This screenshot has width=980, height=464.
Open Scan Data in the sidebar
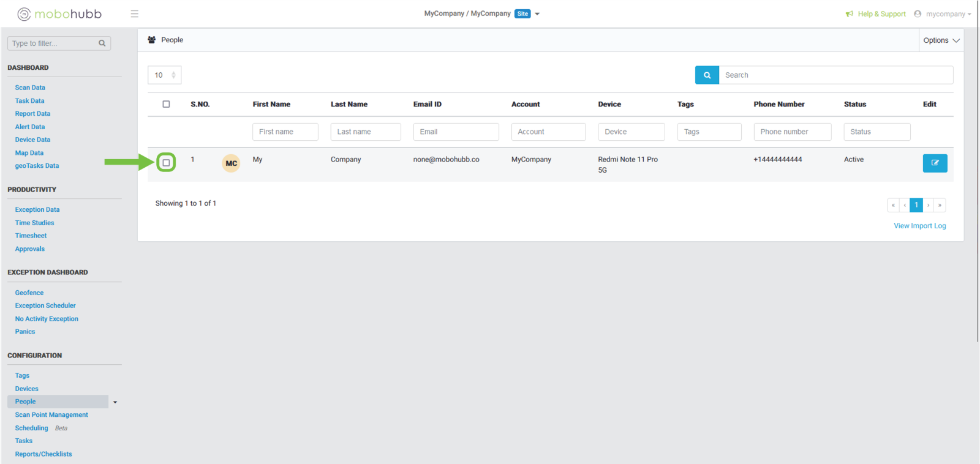click(x=30, y=88)
